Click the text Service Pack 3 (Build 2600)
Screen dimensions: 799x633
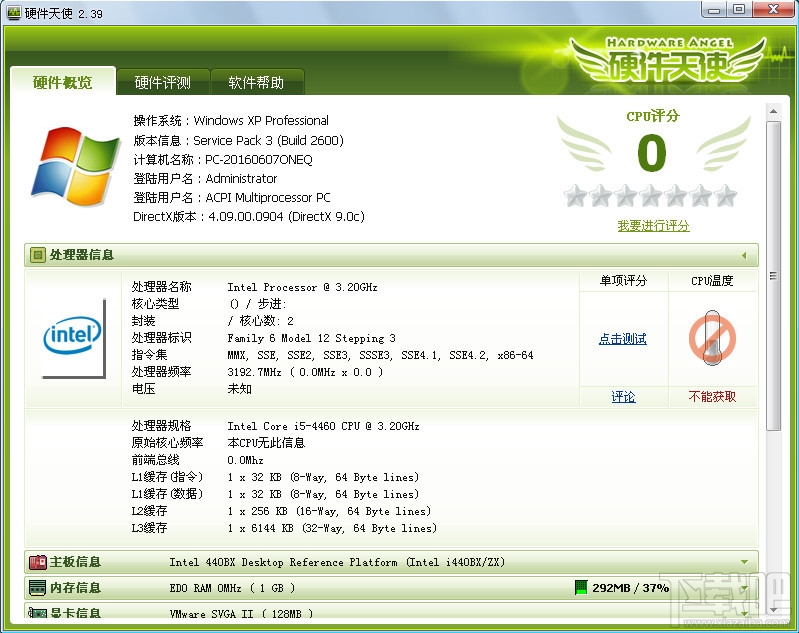(x=269, y=141)
